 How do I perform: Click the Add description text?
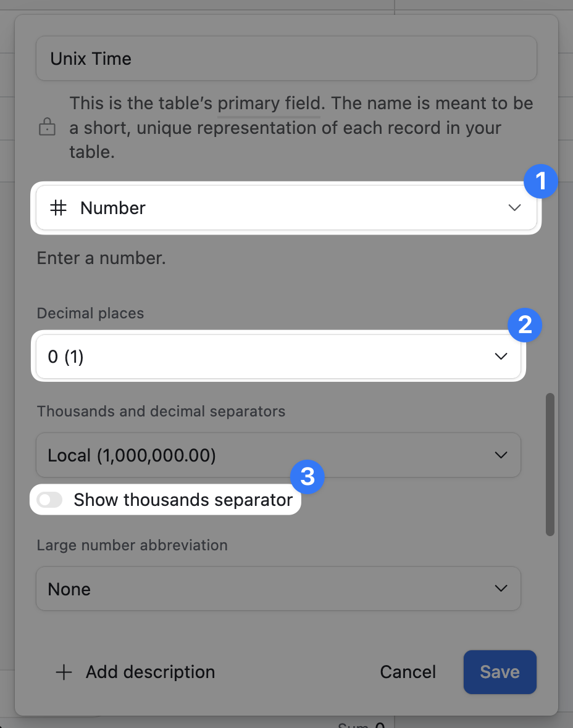(x=150, y=672)
